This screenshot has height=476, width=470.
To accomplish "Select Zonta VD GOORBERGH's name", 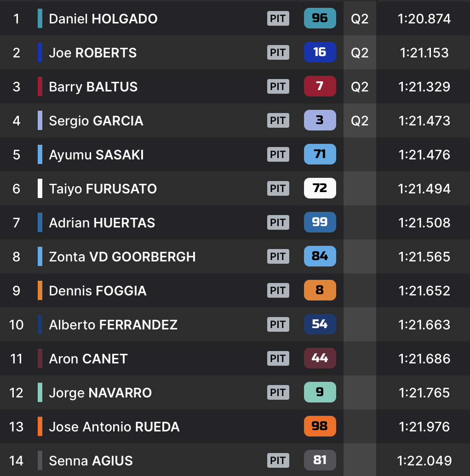I will coord(122,257).
